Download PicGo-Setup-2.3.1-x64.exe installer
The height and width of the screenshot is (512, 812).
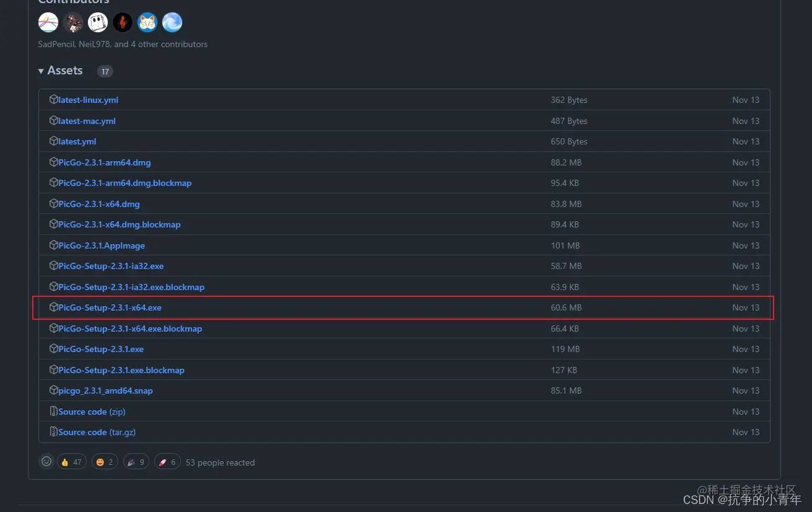(110, 307)
